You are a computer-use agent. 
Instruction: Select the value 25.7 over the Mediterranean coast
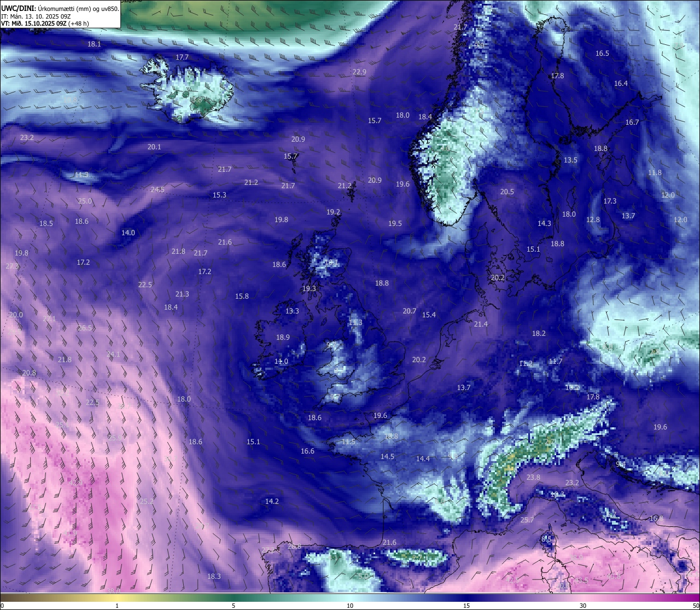coord(527,520)
